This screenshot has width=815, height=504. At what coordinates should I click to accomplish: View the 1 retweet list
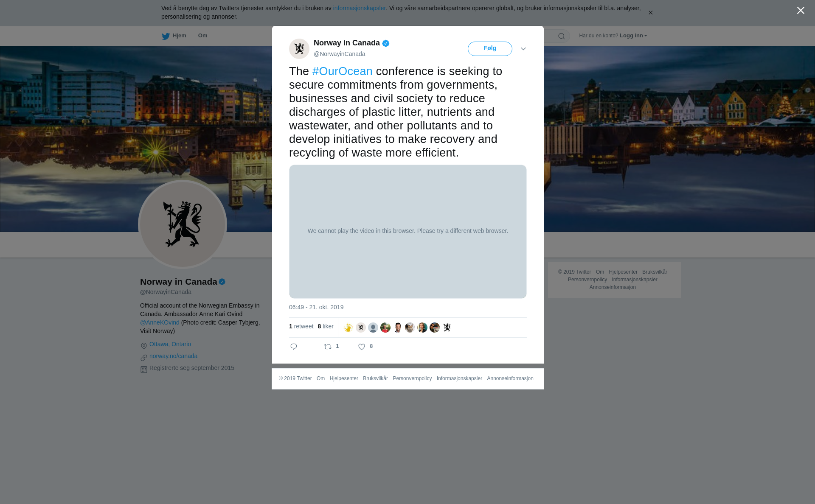click(301, 326)
